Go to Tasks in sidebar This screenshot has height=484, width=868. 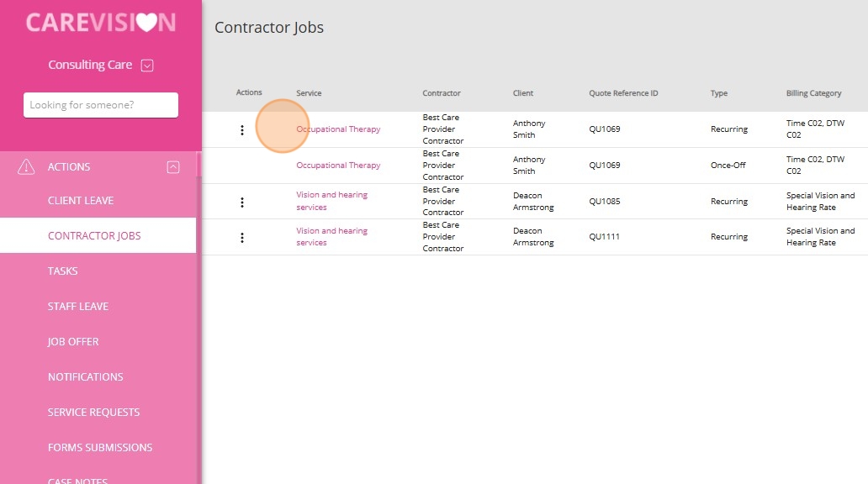tap(62, 271)
